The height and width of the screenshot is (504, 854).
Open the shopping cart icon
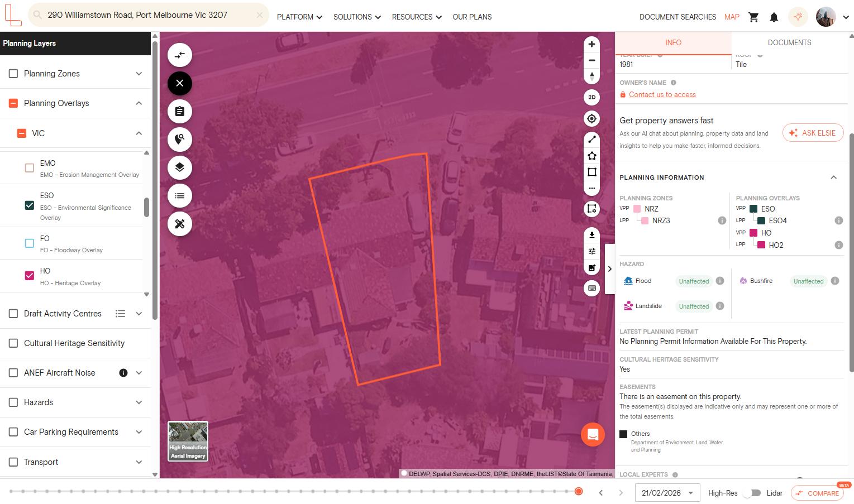point(753,17)
